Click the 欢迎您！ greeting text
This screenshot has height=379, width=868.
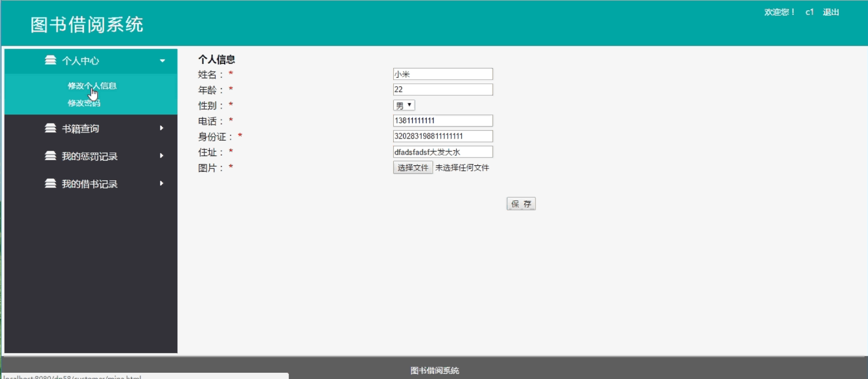coord(779,12)
